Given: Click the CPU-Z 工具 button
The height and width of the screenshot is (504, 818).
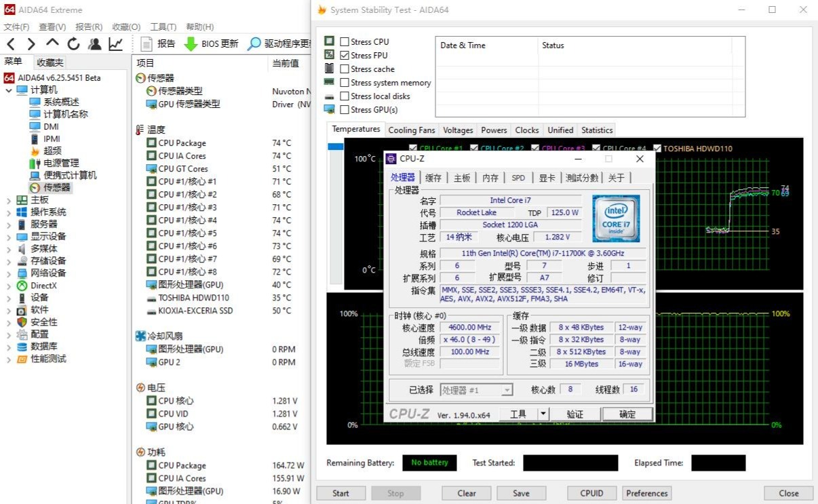Looking at the screenshot, I should point(518,414).
